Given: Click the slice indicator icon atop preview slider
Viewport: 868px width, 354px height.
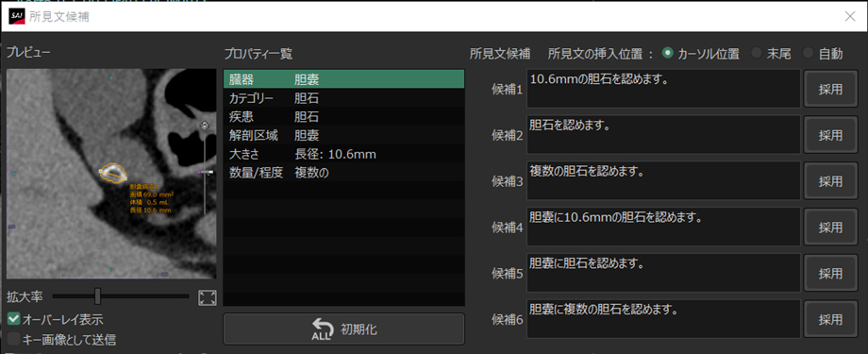Looking at the screenshot, I should [205, 126].
